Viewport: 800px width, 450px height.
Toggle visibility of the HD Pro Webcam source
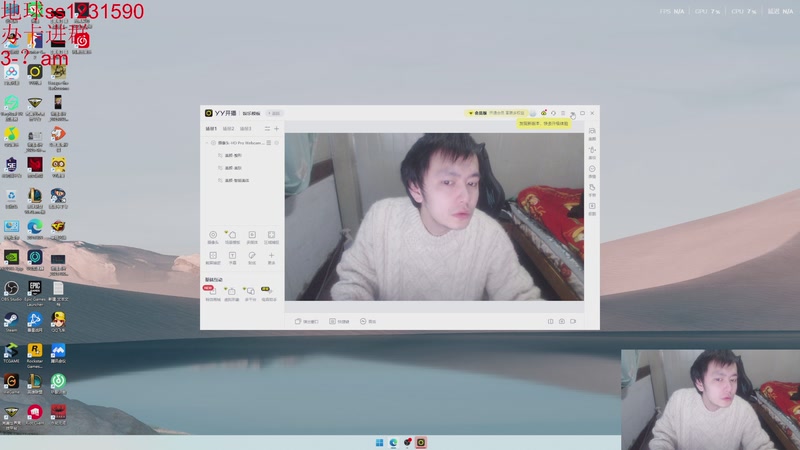point(277,143)
